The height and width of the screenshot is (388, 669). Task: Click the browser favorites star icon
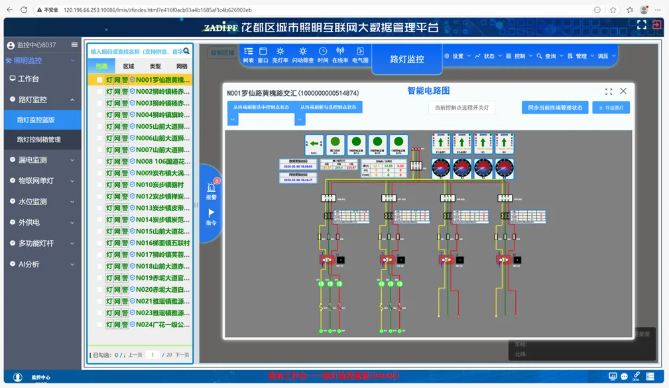613,9
